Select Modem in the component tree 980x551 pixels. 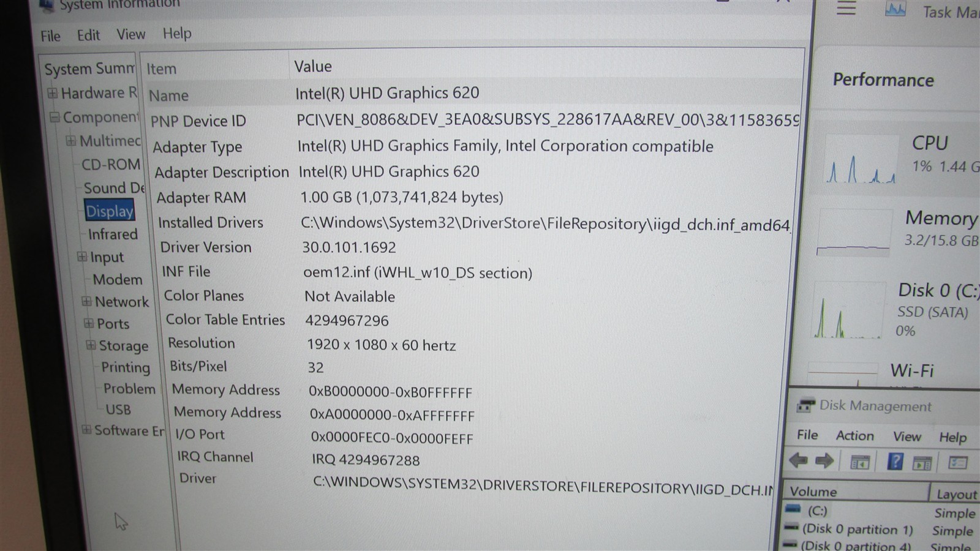118,280
